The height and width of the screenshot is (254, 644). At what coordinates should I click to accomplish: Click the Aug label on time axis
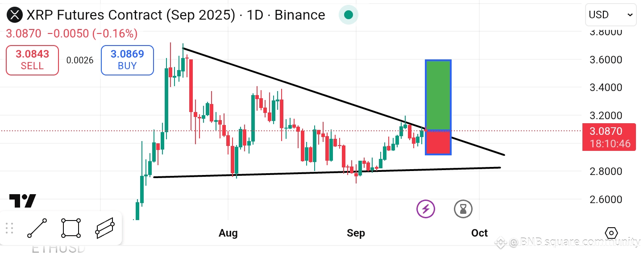point(228,233)
